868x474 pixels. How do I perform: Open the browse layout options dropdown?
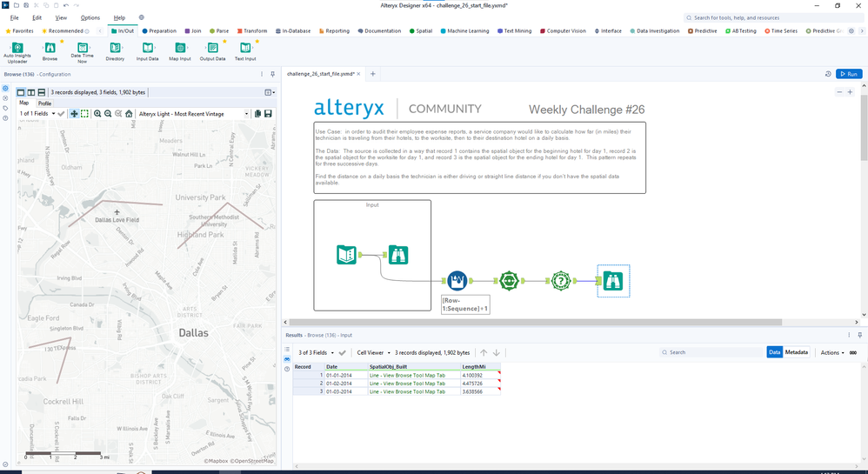click(270, 92)
